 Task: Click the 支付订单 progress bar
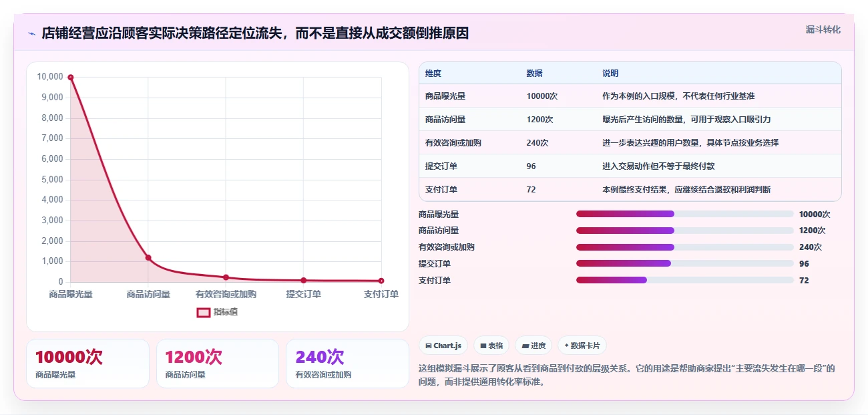tap(685, 281)
